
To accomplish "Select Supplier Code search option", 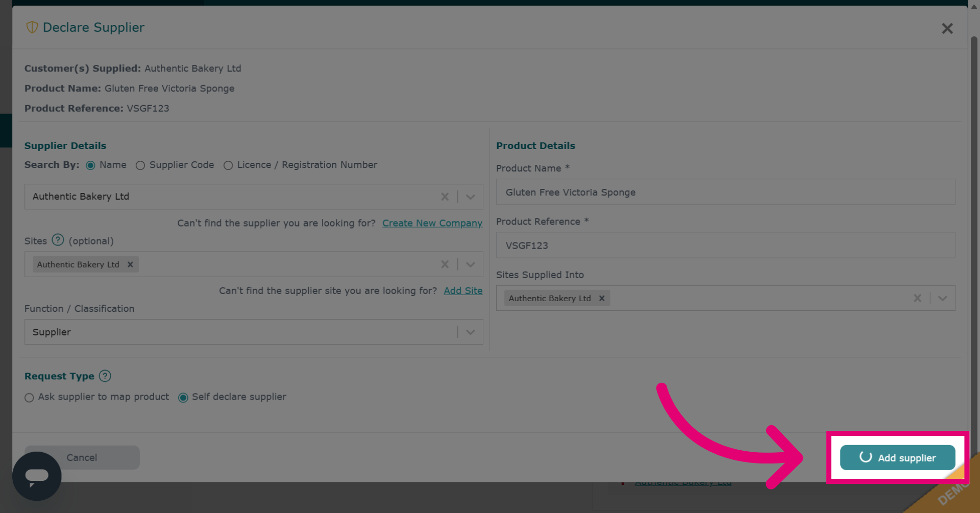I will coord(140,165).
